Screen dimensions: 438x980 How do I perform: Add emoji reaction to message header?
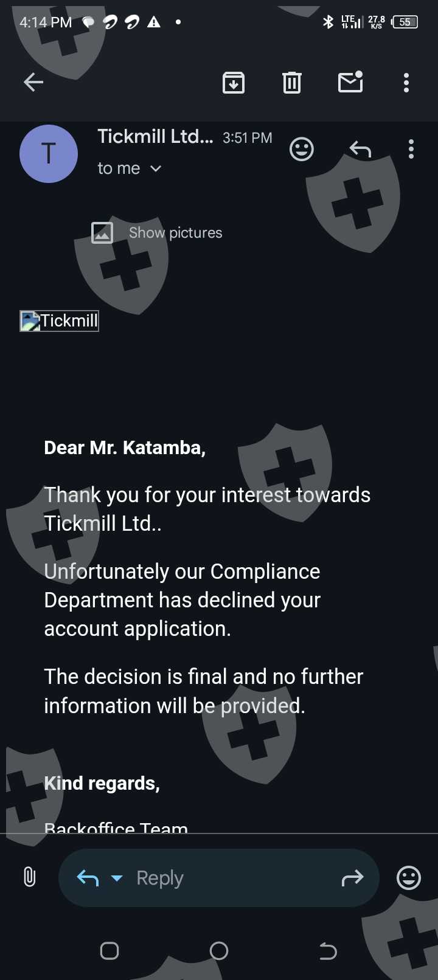[302, 149]
